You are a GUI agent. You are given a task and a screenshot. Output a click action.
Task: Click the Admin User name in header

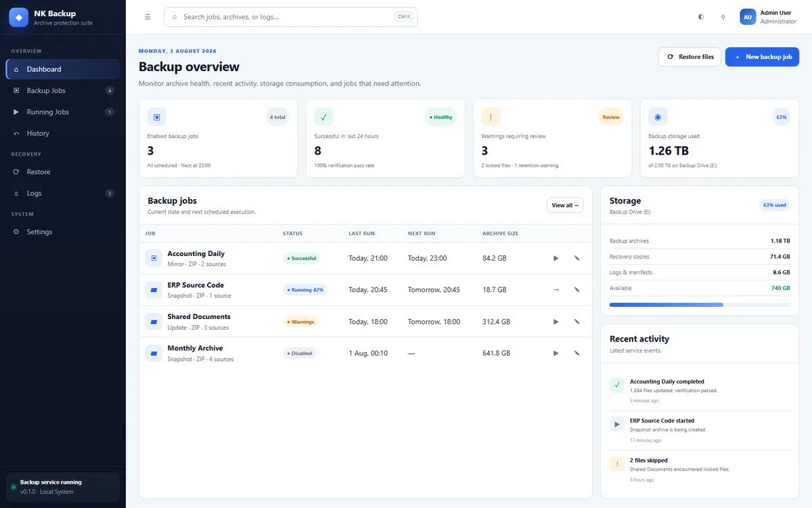(775, 13)
